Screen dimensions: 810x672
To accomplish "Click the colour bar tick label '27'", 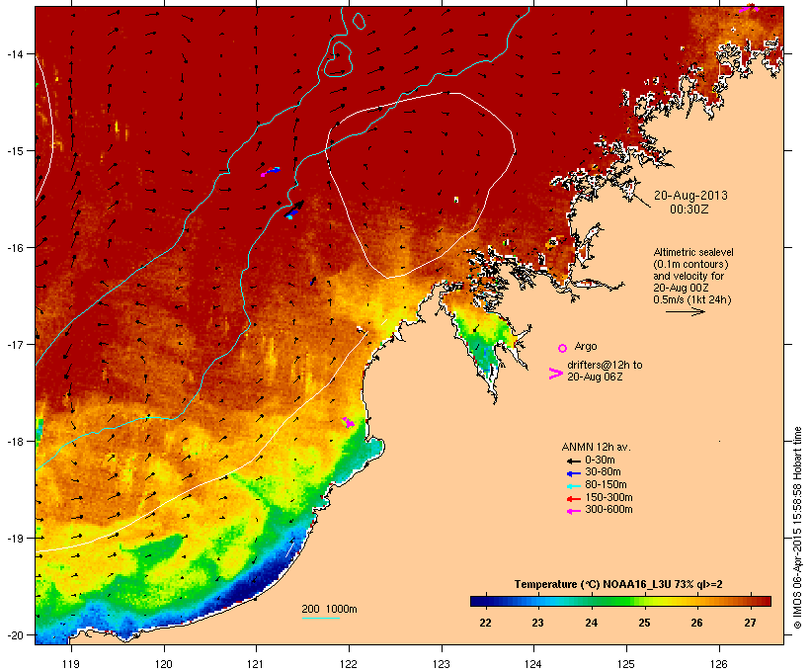I will tap(750, 623).
